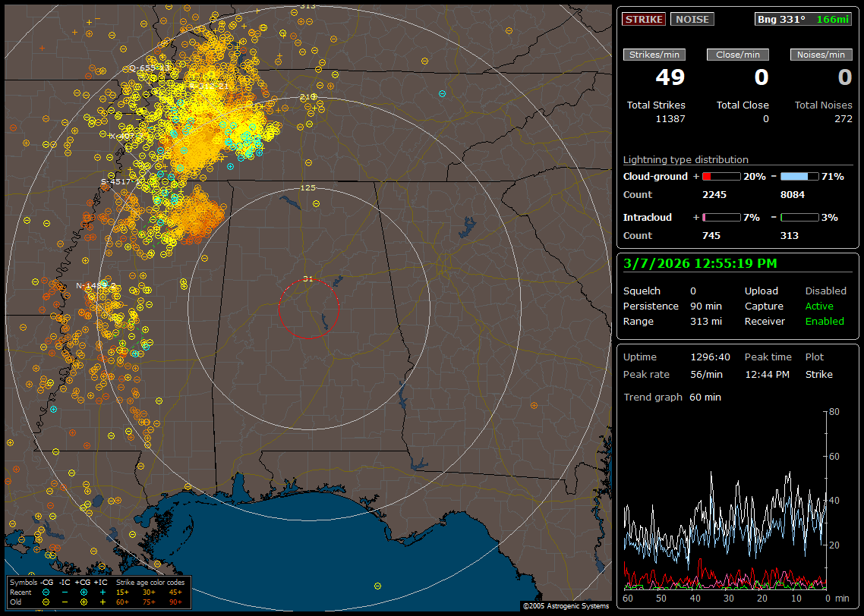Toggle the NOISE indicator button

coord(692,20)
